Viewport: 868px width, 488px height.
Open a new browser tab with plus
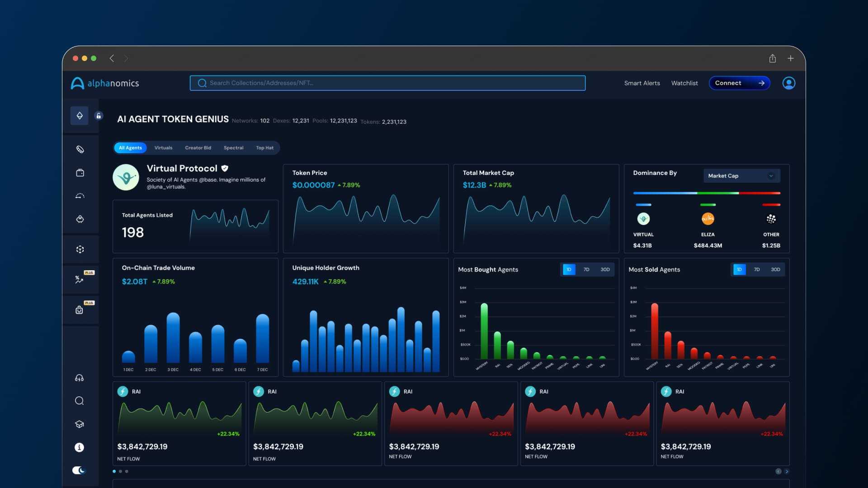coord(791,58)
